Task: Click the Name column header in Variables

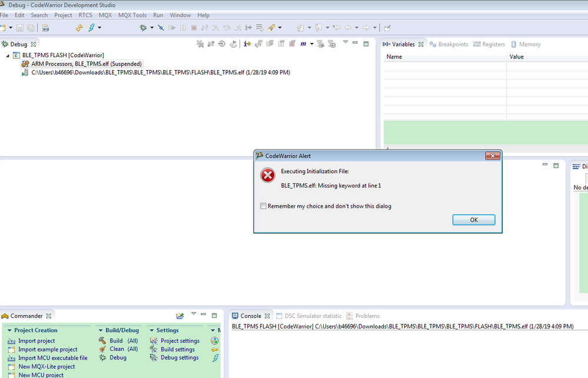Action: (445, 57)
